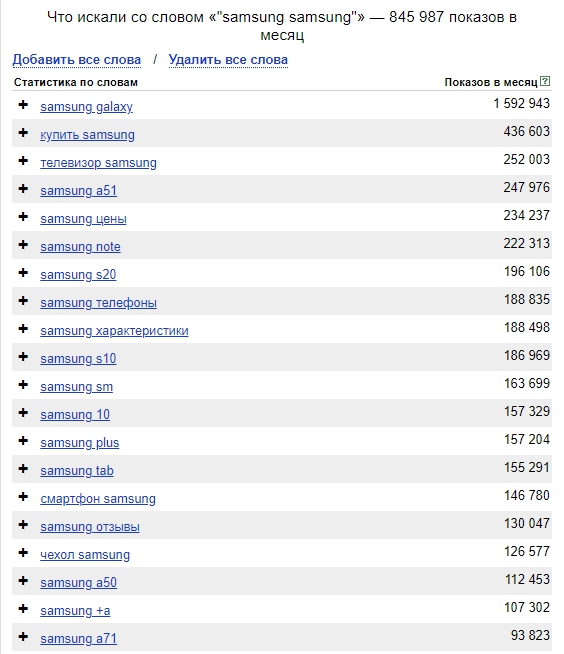Add чехол samsung using plus icon
This screenshot has height=654, width=564.
click(23, 553)
